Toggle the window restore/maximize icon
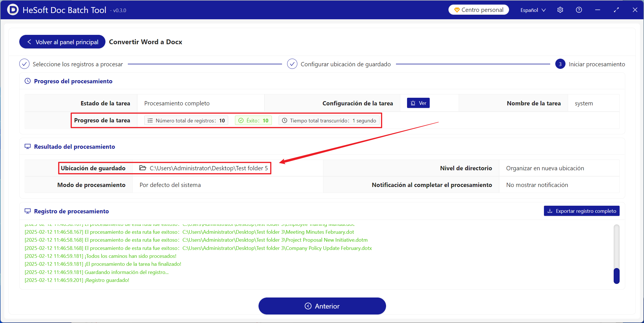Image resolution: width=644 pixels, height=323 pixels. point(616,10)
